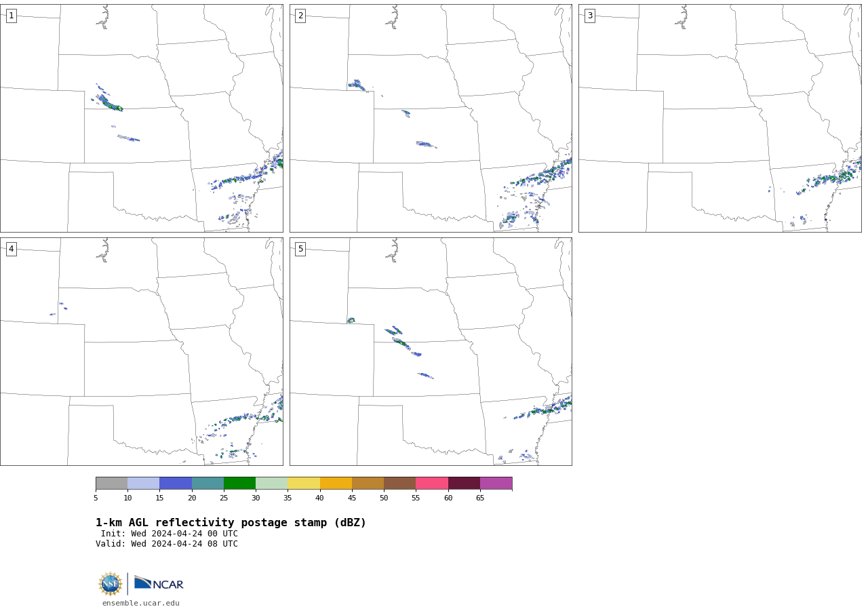
Task: Click the colorbar tick label 20
Action: pyautogui.click(x=192, y=498)
